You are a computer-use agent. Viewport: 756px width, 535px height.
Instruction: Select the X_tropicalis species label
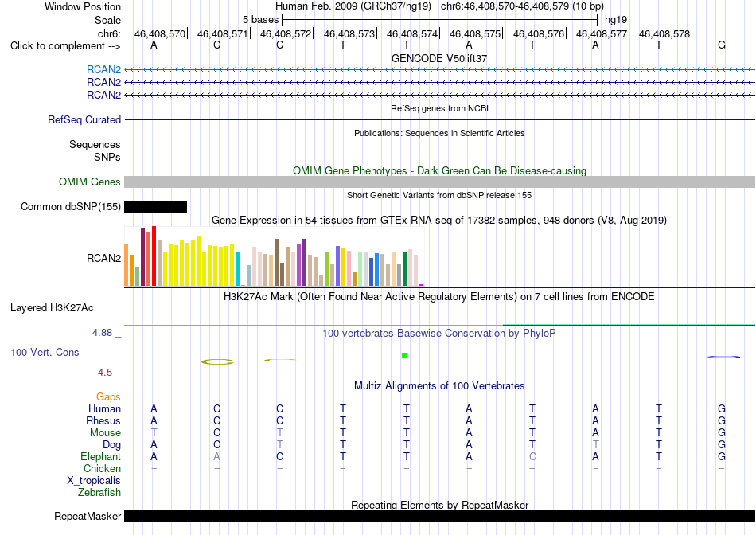tap(94, 481)
